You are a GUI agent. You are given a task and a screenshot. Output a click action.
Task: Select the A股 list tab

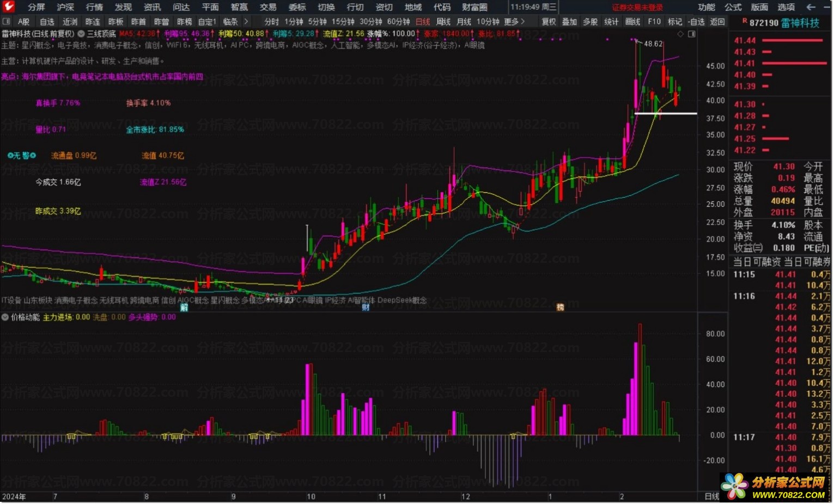[23, 22]
